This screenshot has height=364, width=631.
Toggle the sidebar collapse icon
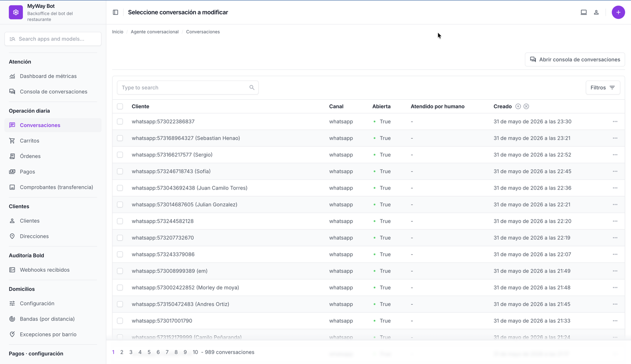(x=116, y=12)
